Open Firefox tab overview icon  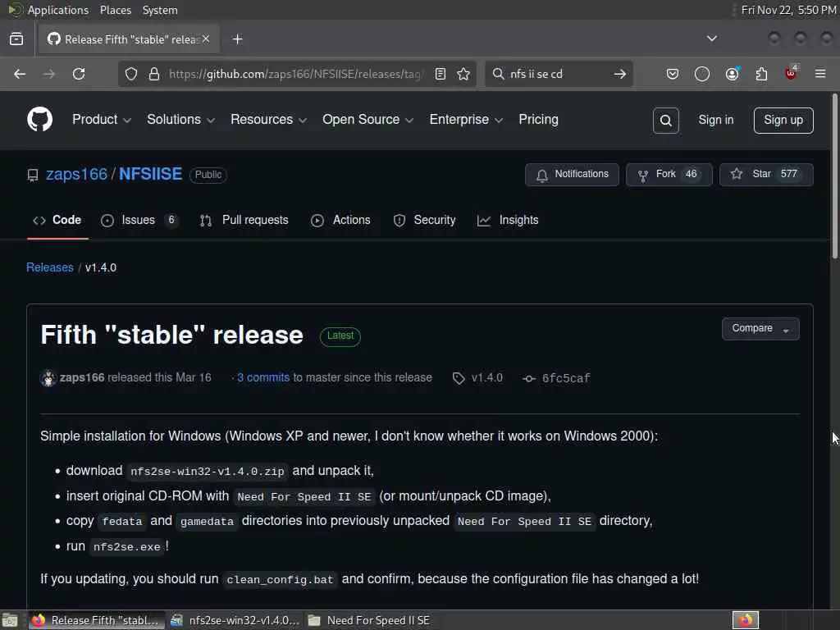[16, 39]
